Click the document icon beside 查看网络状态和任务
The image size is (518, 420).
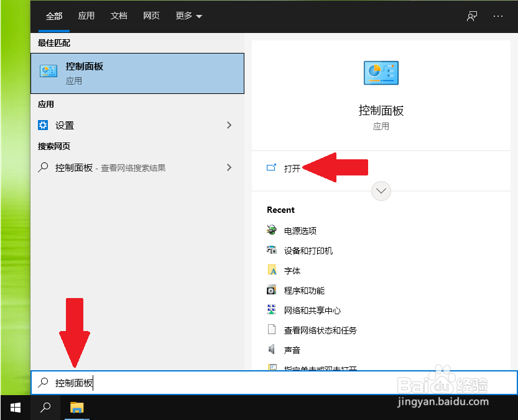[272, 329]
